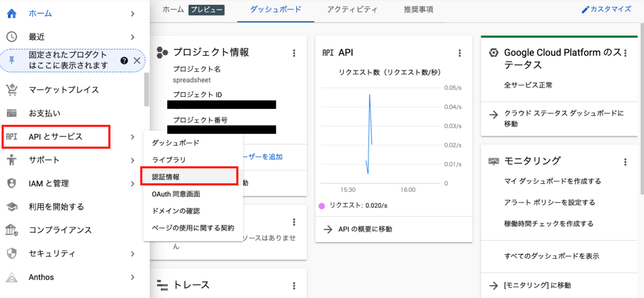This screenshot has height=298, width=644.
Task: Click the Google Cloud Platform status icon
Action: (493, 53)
